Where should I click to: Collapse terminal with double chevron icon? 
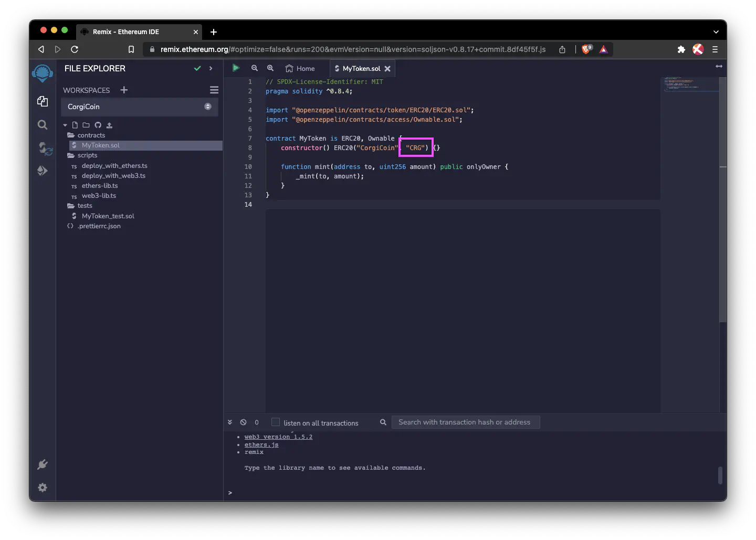point(230,422)
